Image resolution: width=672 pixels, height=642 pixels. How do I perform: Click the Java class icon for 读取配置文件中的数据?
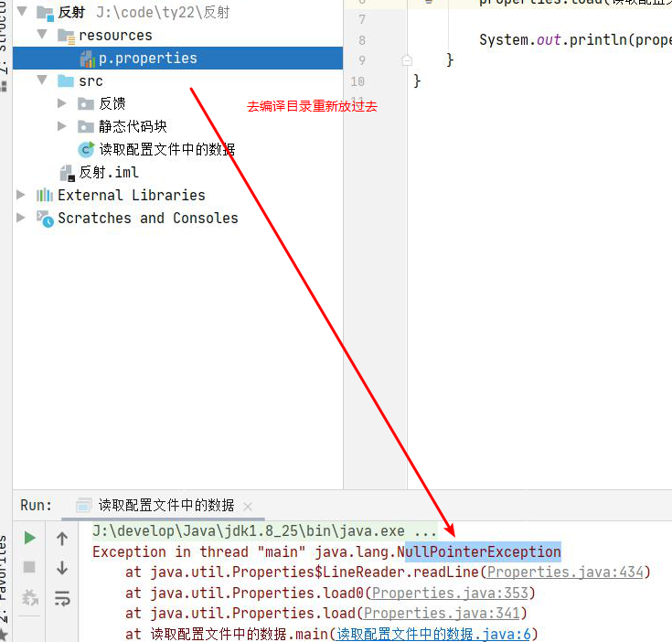tap(86, 149)
